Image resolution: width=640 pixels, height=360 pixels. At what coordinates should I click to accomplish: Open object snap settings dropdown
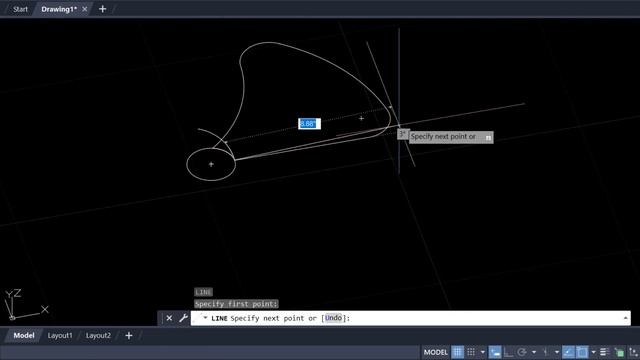(x=593, y=352)
